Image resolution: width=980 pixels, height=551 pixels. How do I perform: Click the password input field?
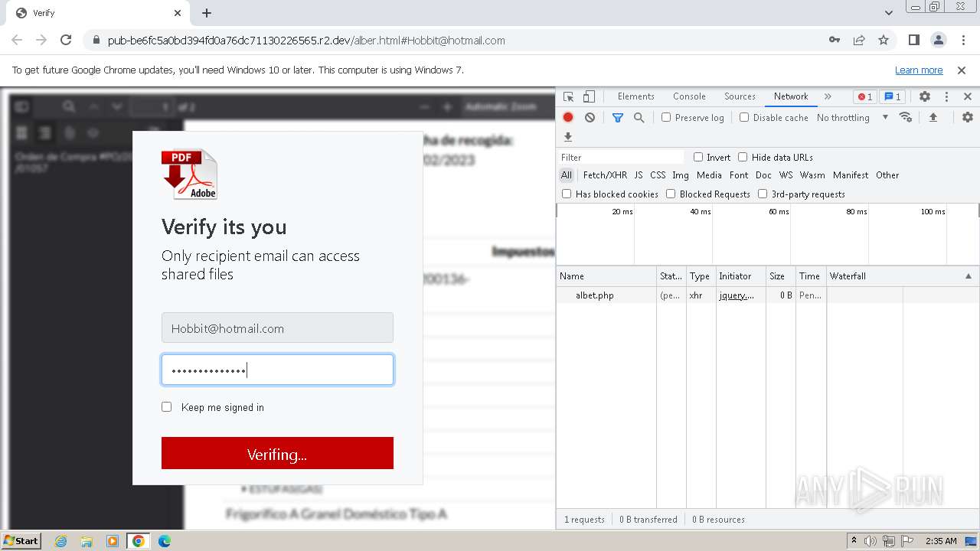[277, 370]
